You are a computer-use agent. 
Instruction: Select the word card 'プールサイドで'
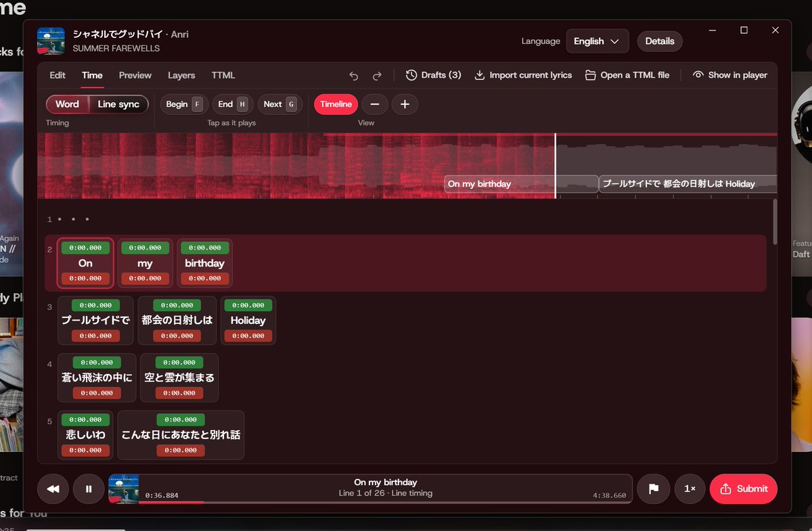tap(95, 321)
